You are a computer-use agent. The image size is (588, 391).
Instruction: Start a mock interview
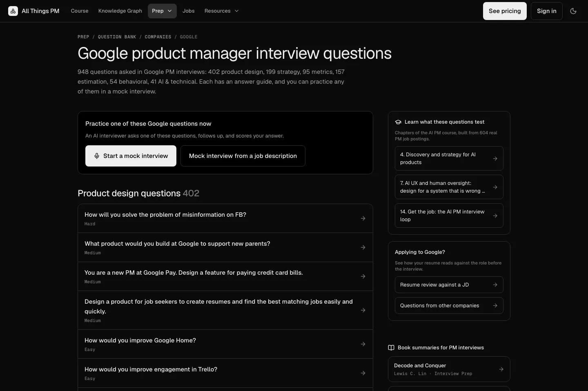(x=131, y=156)
